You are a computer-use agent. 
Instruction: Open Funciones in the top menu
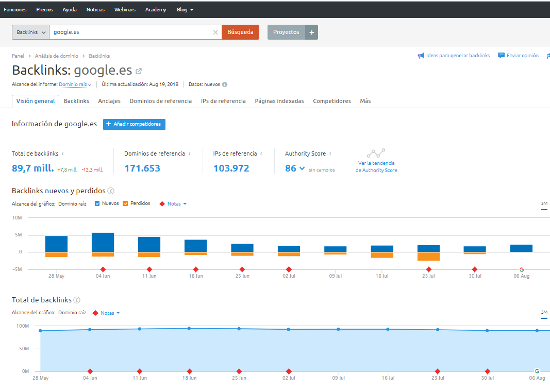(15, 10)
